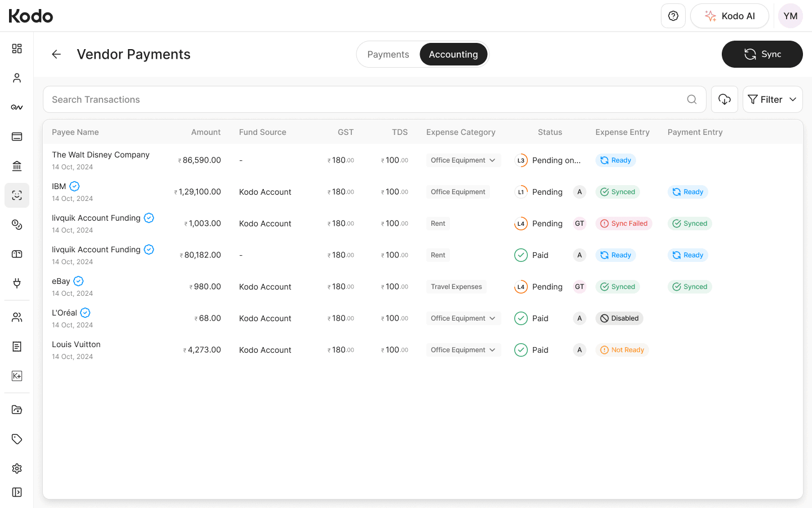Click the Paid checkmark icon for Louis Vuitton
The width and height of the screenshot is (812, 508).
click(x=521, y=350)
